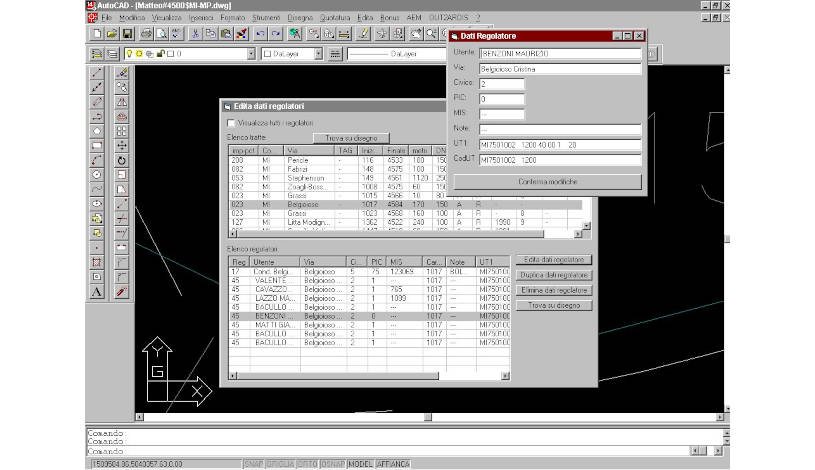Select the Rotate tool

click(x=122, y=159)
